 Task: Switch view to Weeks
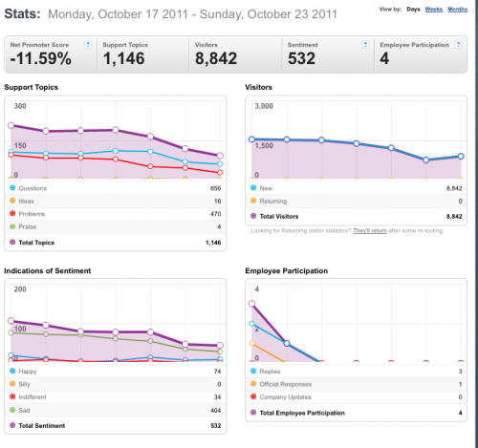pos(434,10)
